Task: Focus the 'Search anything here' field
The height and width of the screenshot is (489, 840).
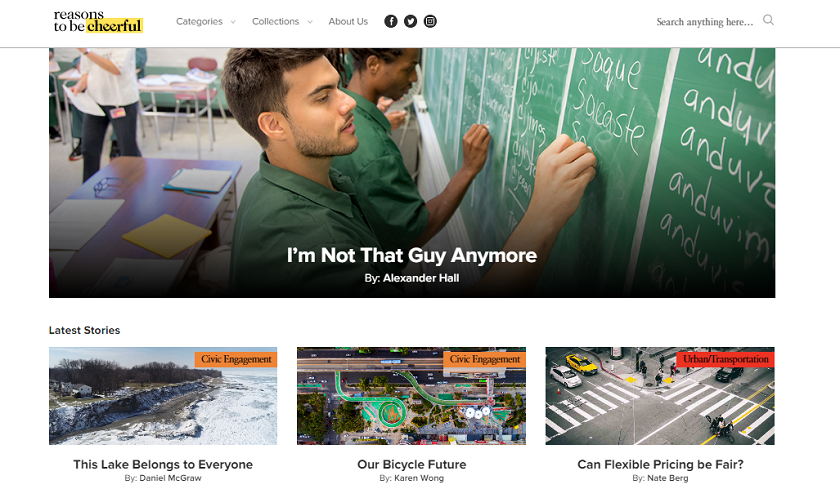Action: pyautogui.click(x=704, y=22)
